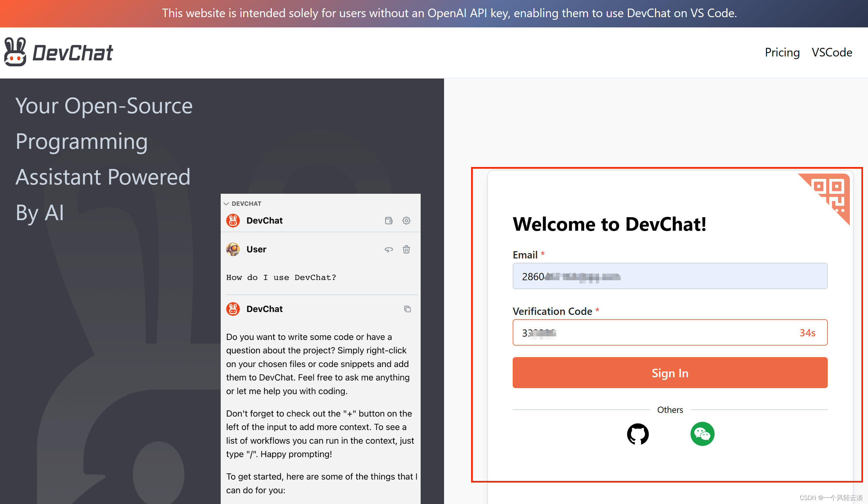Image resolution: width=868 pixels, height=504 pixels.
Task: Click the topic panel icon beside the gear
Action: [x=389, y=220]
